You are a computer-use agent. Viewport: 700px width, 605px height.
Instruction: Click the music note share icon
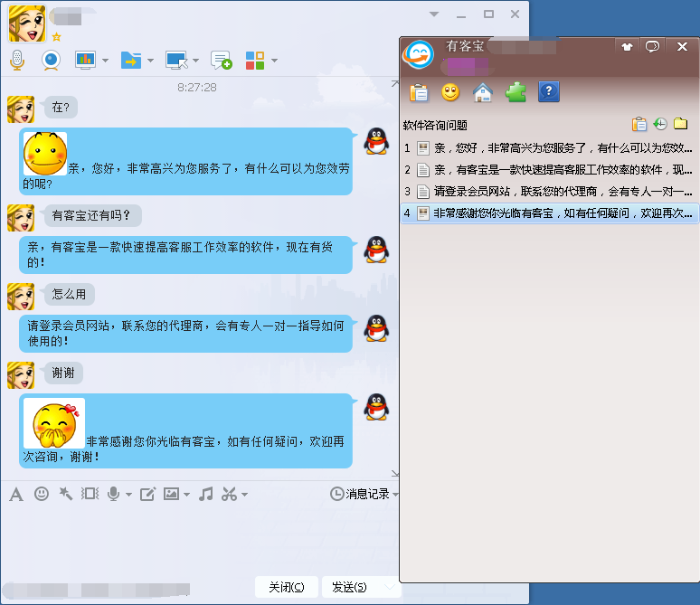click(206, 494)
